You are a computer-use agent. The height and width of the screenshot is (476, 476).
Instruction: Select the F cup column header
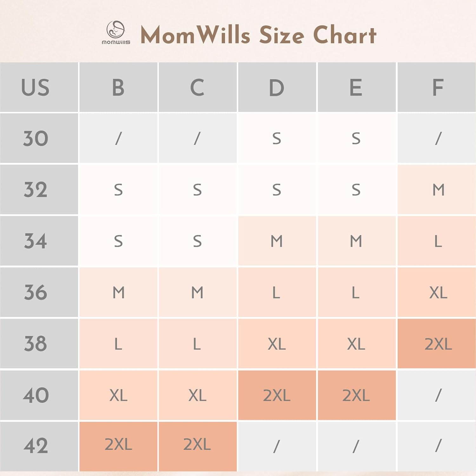[x=438, y=87]
